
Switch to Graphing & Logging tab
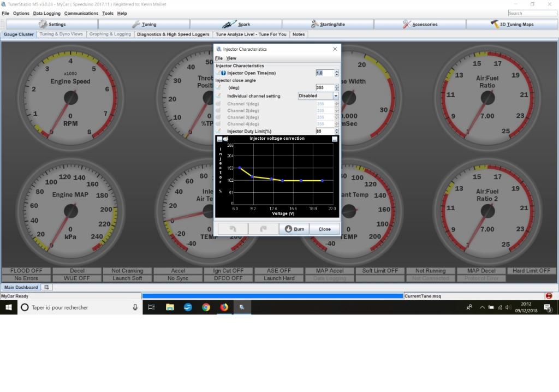[x=110, y=34]
